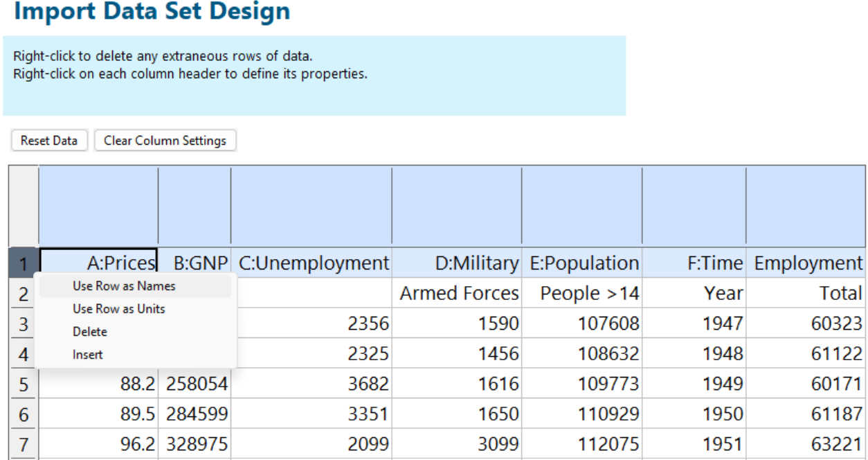
Task: Choose Use Row as Units
Action: coord(136,309)
